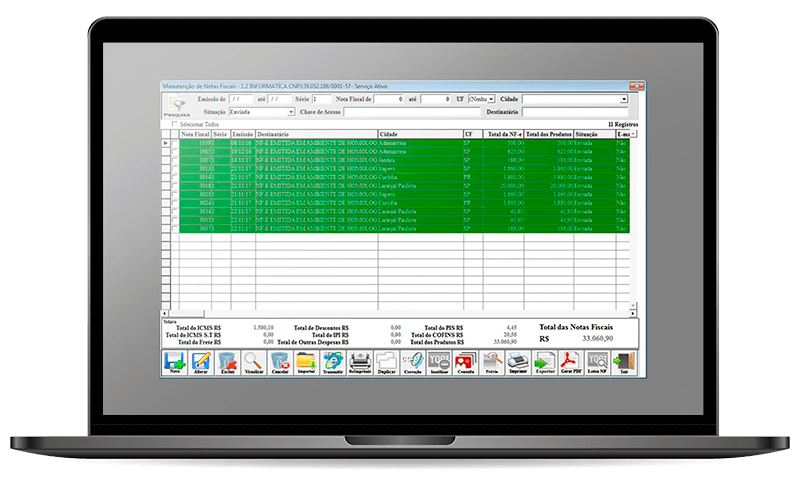Click the Transmitir icon in toolbar
Image resolution: width=800 pixels, height=483 pixels.
pos(332,362)
